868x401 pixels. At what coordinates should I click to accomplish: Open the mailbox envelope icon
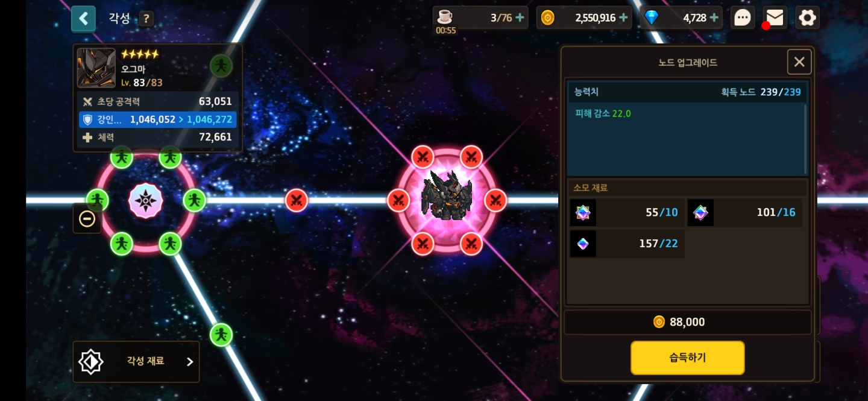pyautogui.click(x=775, y=17)
